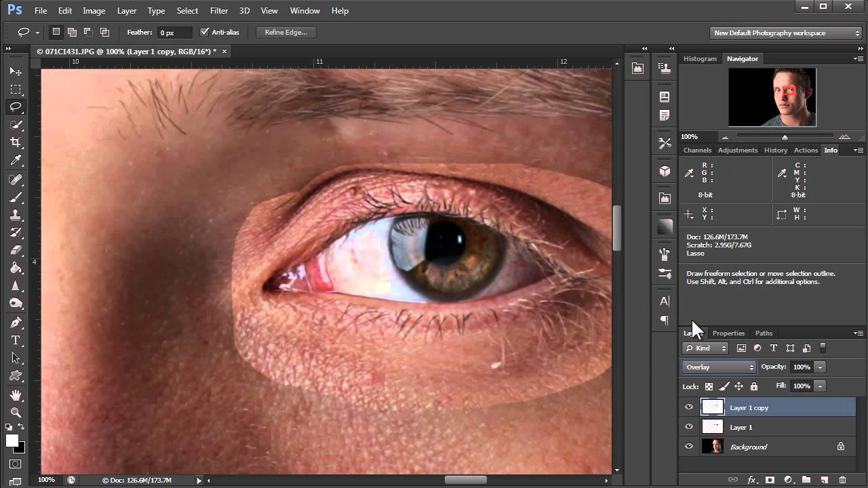Image resolution: width=868 pixels, height=488 pixels.
Task: Select the Paint Bucket tool
Action: (16, 268)
